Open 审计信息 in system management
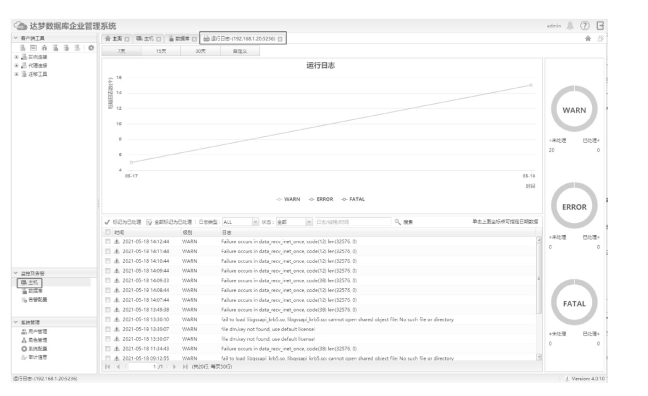Image resolution: width=648 pixels, height=396 pixels. (x=34, y=357)
